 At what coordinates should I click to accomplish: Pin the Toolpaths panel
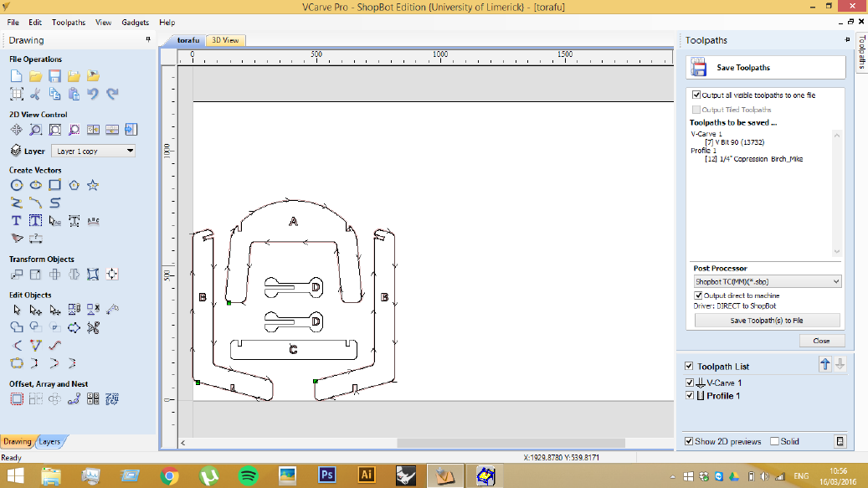[848, 40]
